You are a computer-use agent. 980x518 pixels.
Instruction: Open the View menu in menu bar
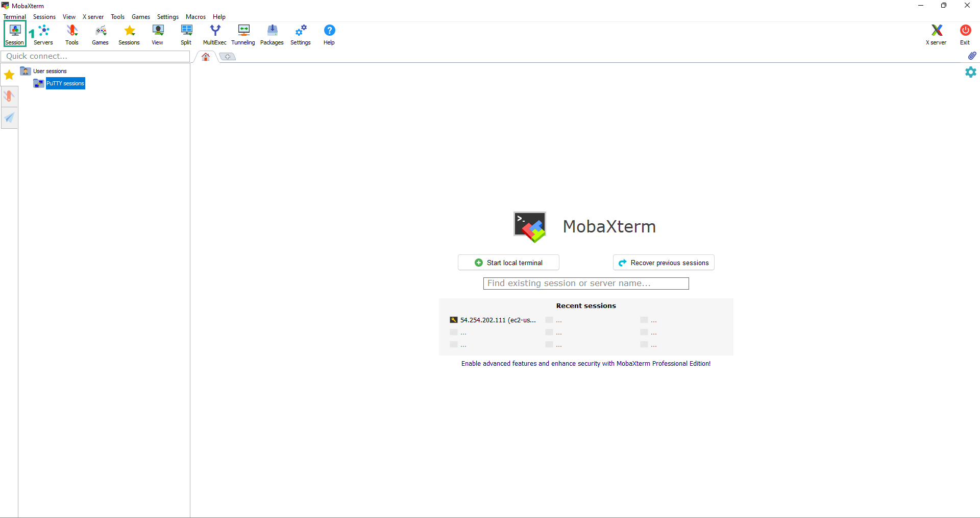click(69, 17)
